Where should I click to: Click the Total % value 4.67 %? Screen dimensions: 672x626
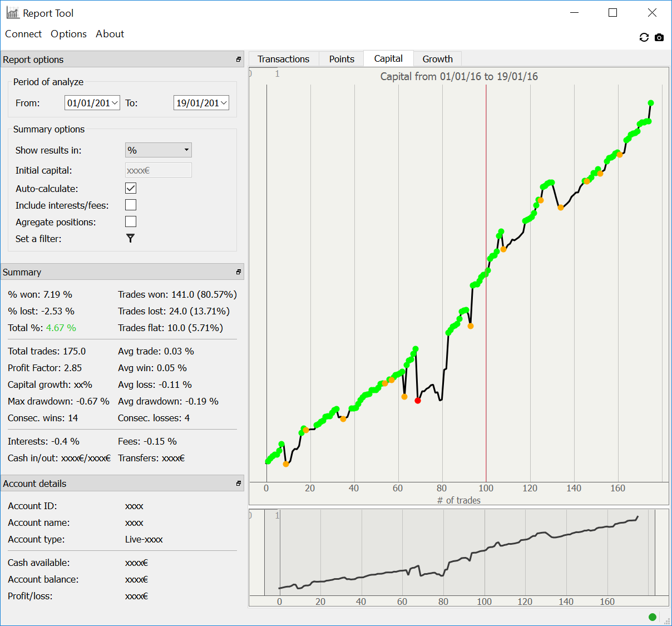(x=61, y=328)
